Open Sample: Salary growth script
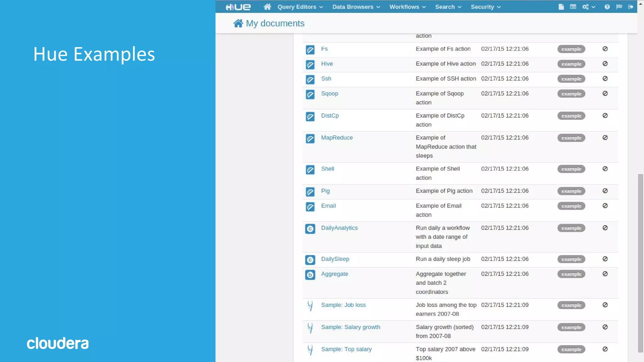Screen dimensions: 644x362 (350, 327)
